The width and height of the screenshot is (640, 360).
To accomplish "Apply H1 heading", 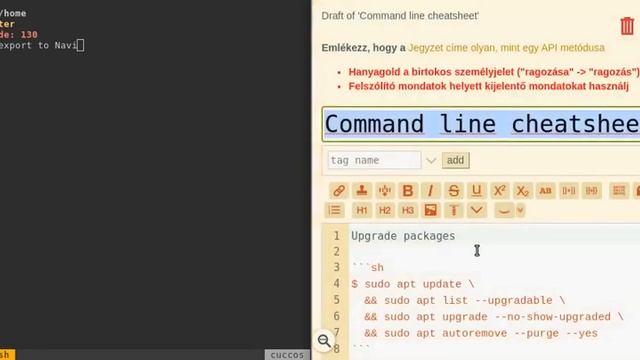I will (362, 210).
